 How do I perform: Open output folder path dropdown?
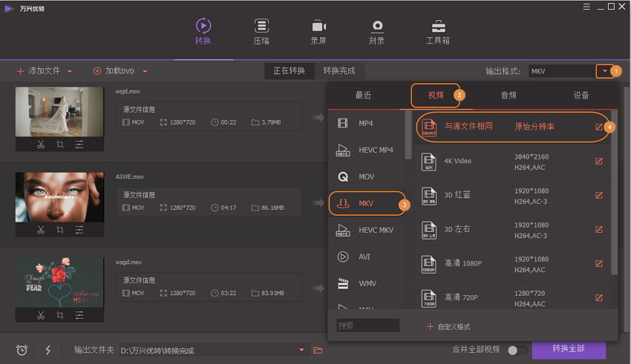pos(302,350)
